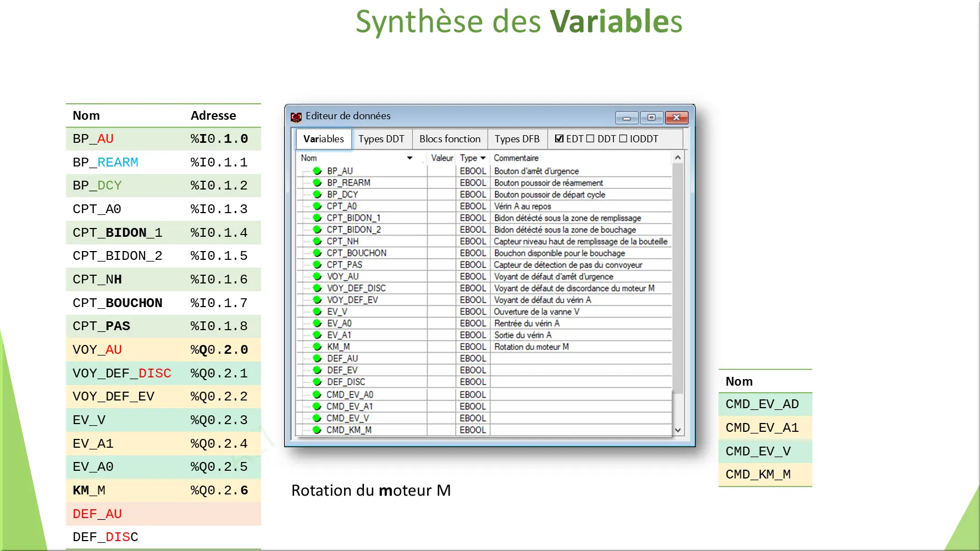This screenshot has width=980, height=551.
Task: Click the Variables tab
Action: pyautogui.click(x=323, y=138)
